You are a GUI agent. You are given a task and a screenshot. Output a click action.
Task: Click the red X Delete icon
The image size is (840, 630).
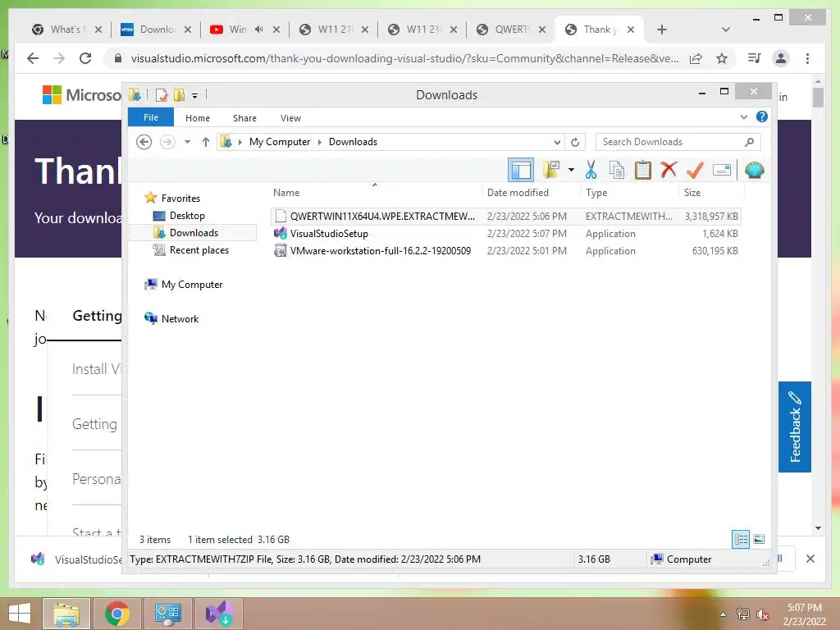coord(669,170)
